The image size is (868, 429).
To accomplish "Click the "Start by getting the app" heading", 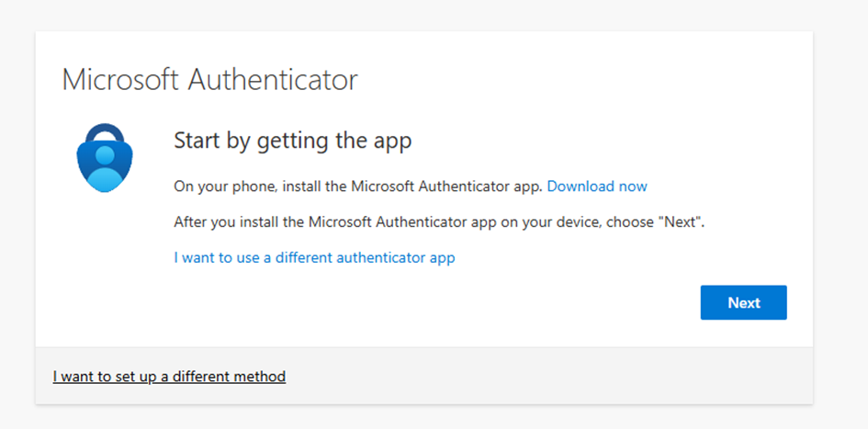I will point(292,141).
